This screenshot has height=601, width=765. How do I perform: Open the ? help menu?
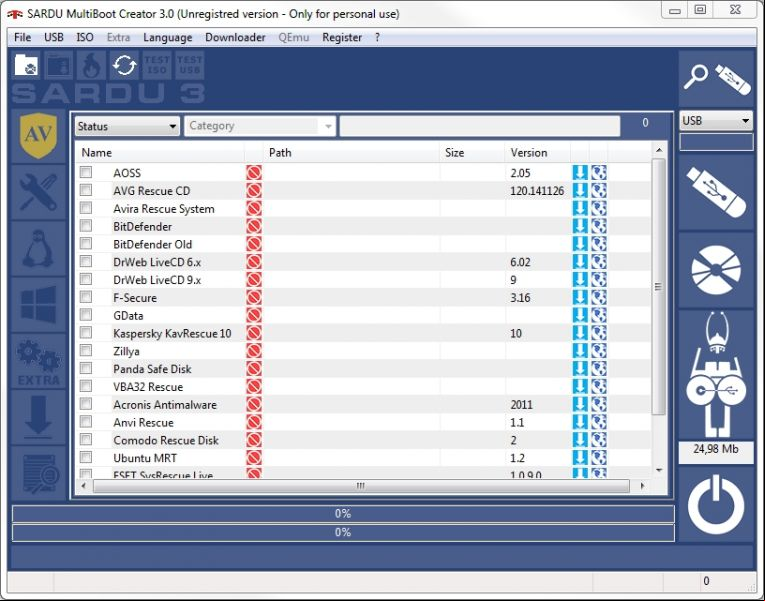[x=377, y=38]
